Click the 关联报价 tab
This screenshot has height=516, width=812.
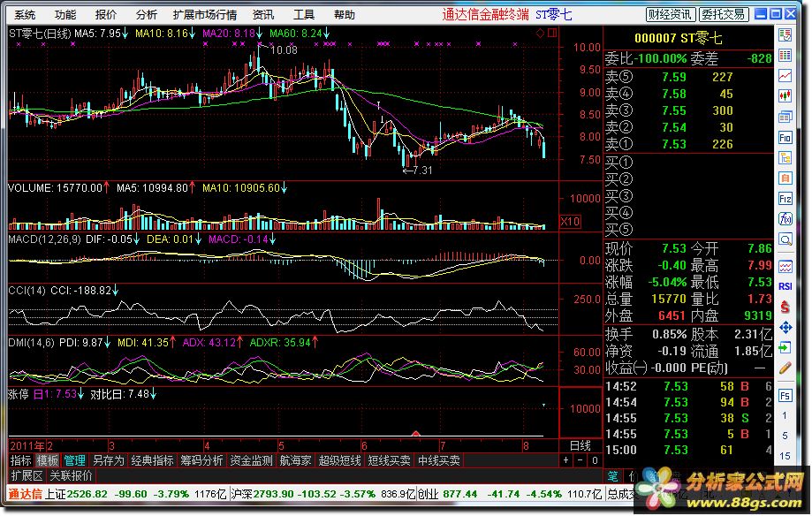click(72, 475)
